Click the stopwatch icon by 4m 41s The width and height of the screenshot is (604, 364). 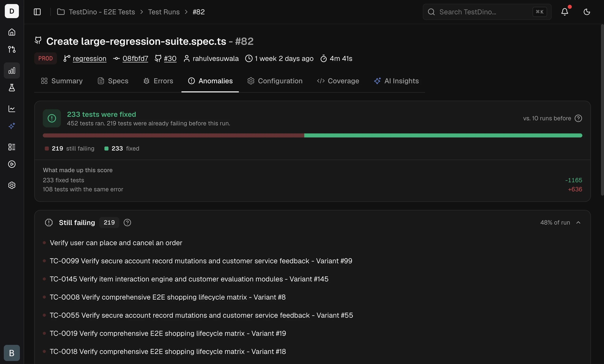pos(324,59)
